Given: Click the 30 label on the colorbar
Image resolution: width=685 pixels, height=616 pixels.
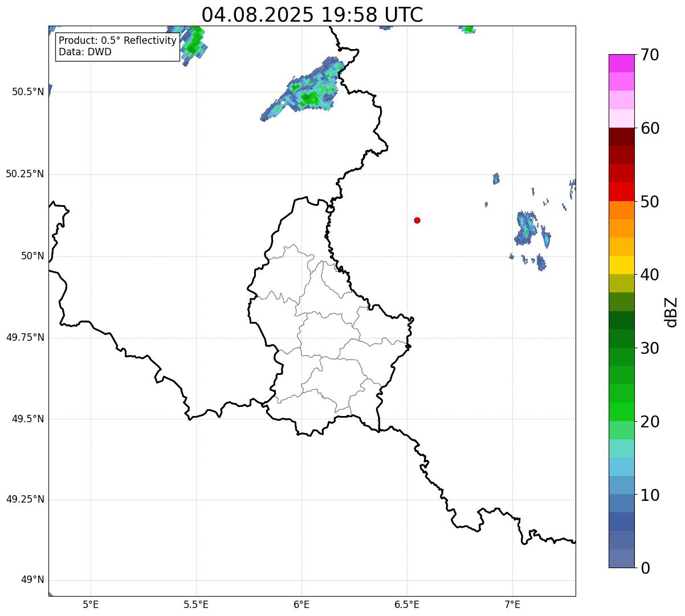Looking at the screenshot, I should click(x=649, y=348).
